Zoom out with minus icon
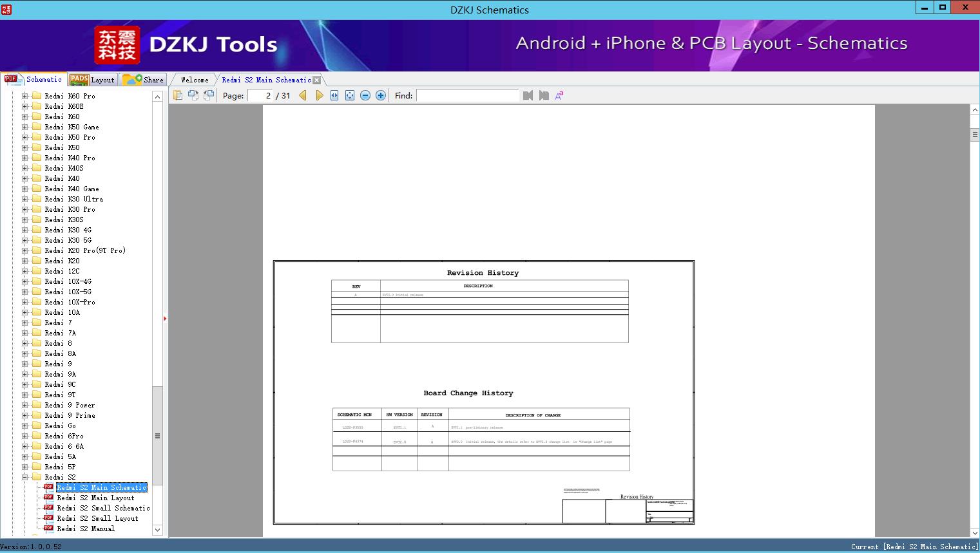The width and height of the screenshot is (980, 553). pyautogui.click(x=365, y=95)
